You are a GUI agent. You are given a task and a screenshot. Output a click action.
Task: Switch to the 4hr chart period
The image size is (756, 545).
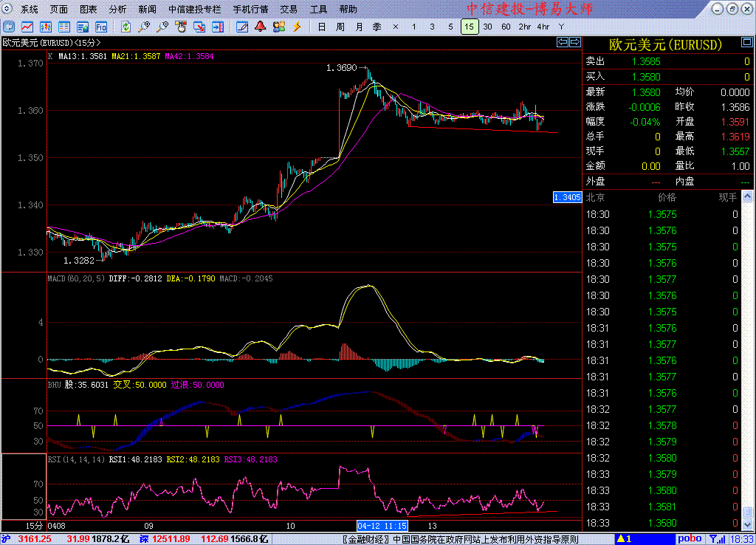click(x=543, y=27)
